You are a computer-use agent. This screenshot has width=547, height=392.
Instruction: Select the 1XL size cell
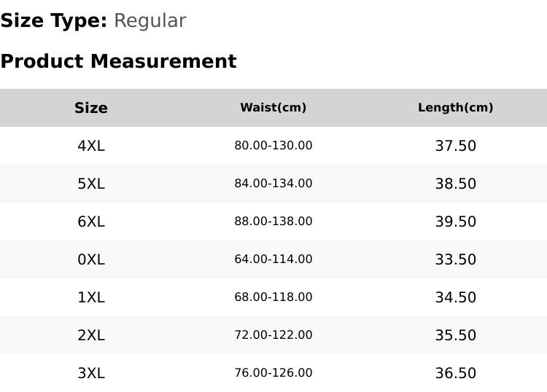tap(91, 297)
